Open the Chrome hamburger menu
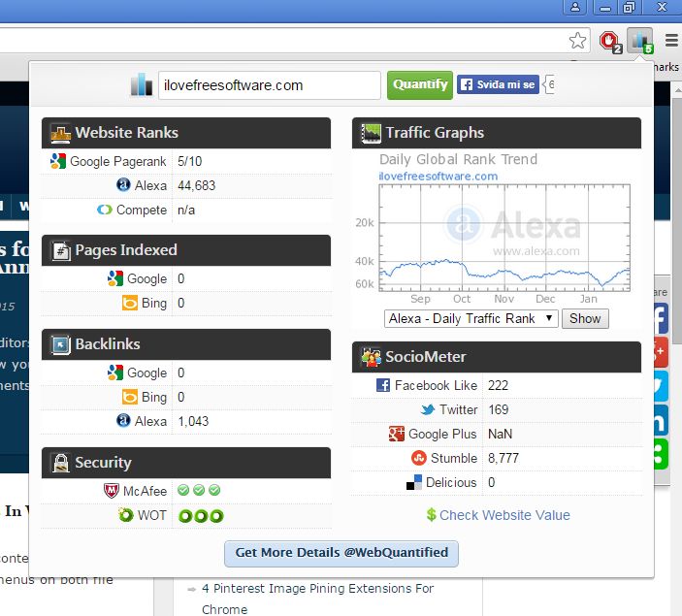The image size is (682, 616). coord(671,41)
